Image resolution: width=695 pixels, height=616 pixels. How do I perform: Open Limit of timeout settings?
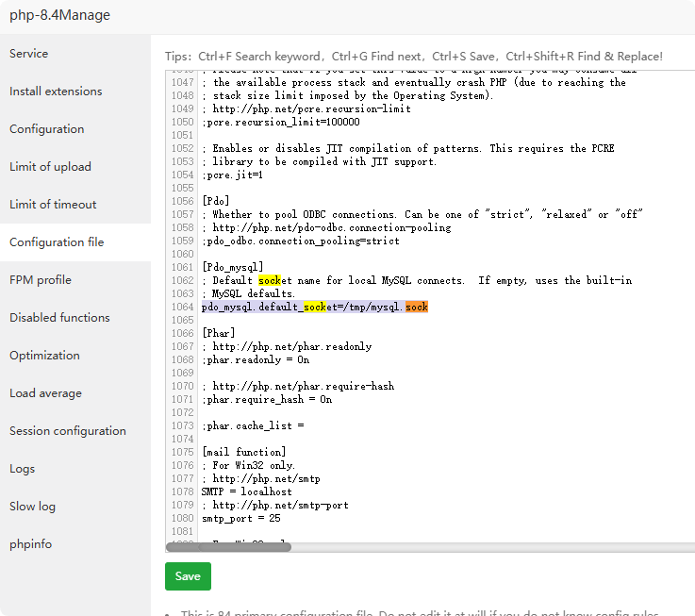coord(53,205)
